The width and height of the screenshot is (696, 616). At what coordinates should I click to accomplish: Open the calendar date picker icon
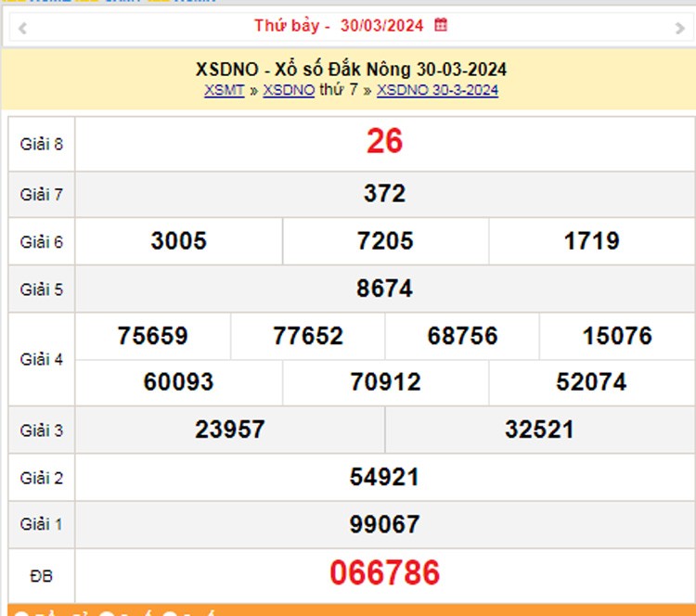(x=441, y=26)
